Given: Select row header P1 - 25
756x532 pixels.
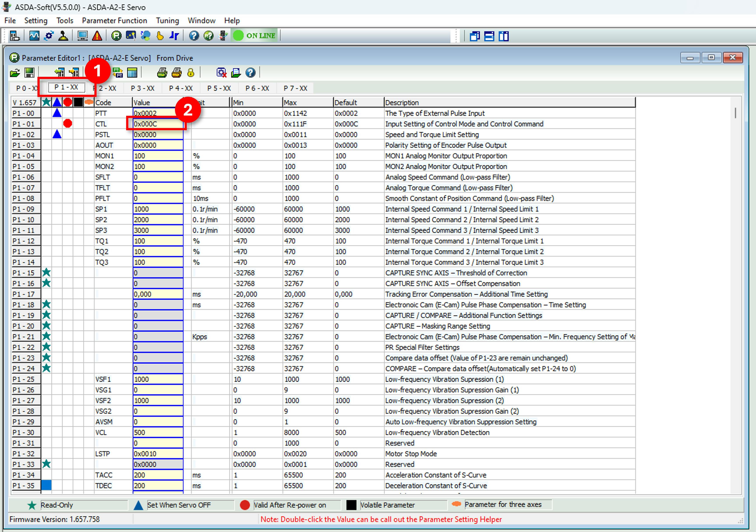Looking at the screenshot, I should click(x=26, y=379).
